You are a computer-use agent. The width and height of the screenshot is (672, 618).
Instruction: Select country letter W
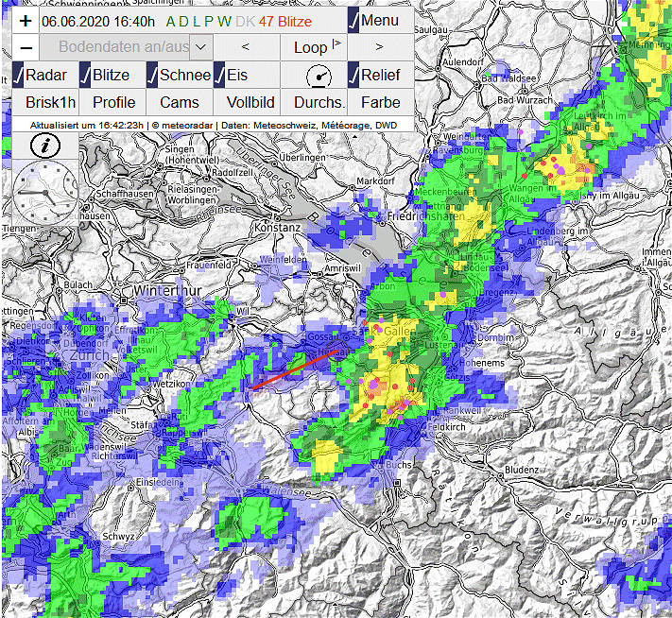pyautogui.click(x=224, y=22)
